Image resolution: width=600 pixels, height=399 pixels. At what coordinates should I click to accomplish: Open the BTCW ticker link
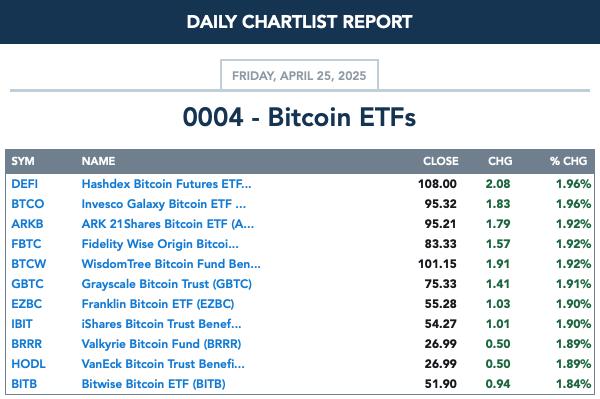[x=29, y=264]
